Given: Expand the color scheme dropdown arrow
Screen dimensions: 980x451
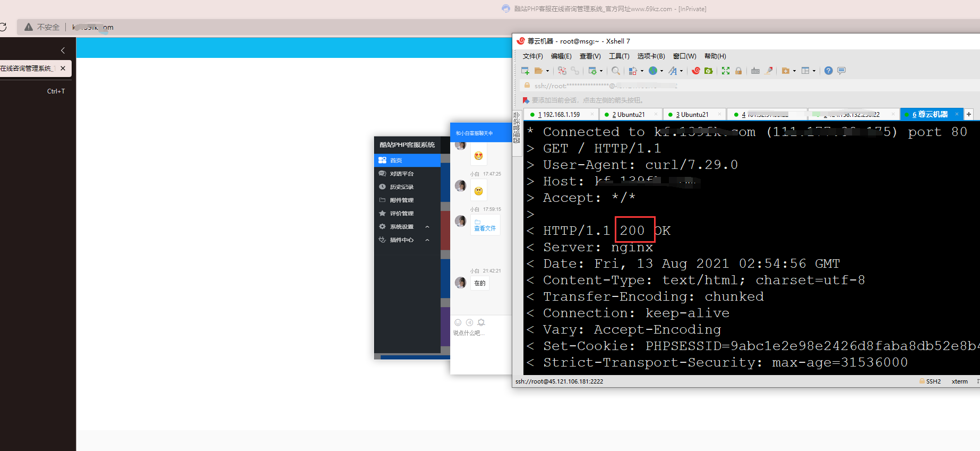Looking at the screenshot, I should pyautogui.click(x=642, y=71).
